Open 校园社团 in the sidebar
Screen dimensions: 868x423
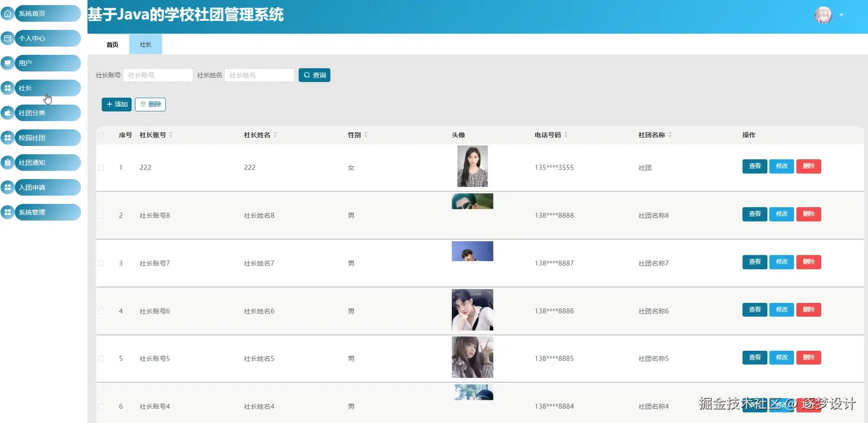coord(47,138)
